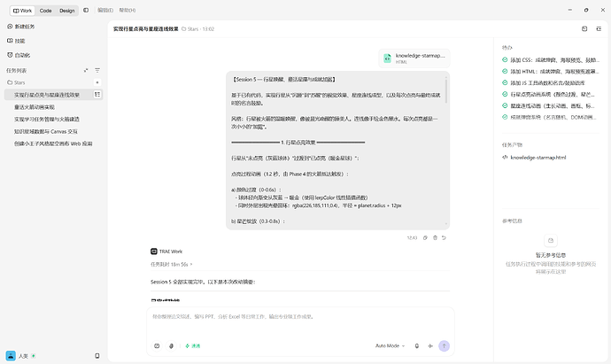Click the code icon beside knowledge-starmap.html
Image resolution: width=611 pixels, height=364 pixels.
point(505,157)
